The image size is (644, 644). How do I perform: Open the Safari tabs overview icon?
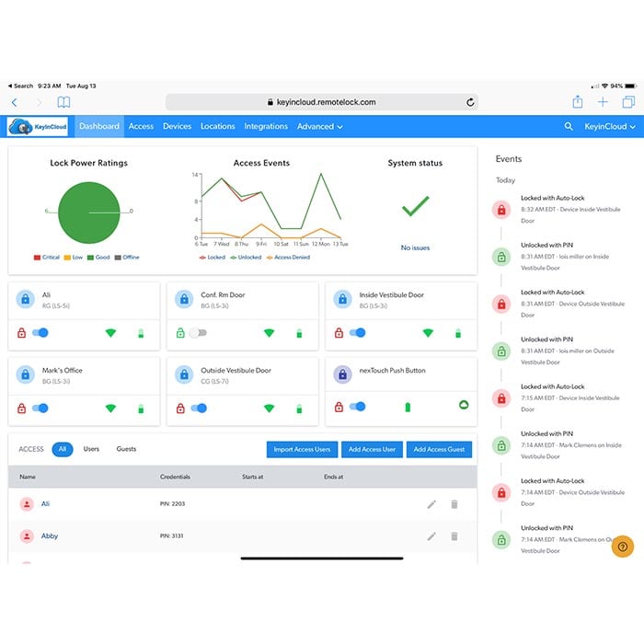(628, 102)
